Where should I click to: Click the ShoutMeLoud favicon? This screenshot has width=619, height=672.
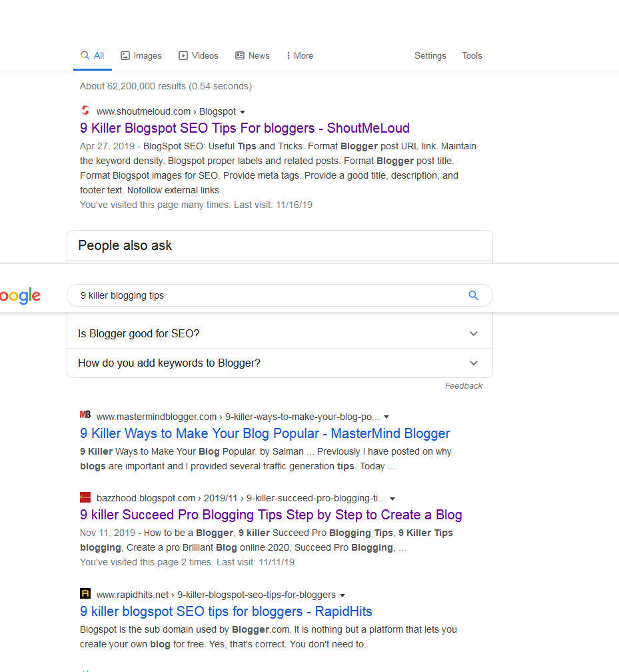(85, 111)
